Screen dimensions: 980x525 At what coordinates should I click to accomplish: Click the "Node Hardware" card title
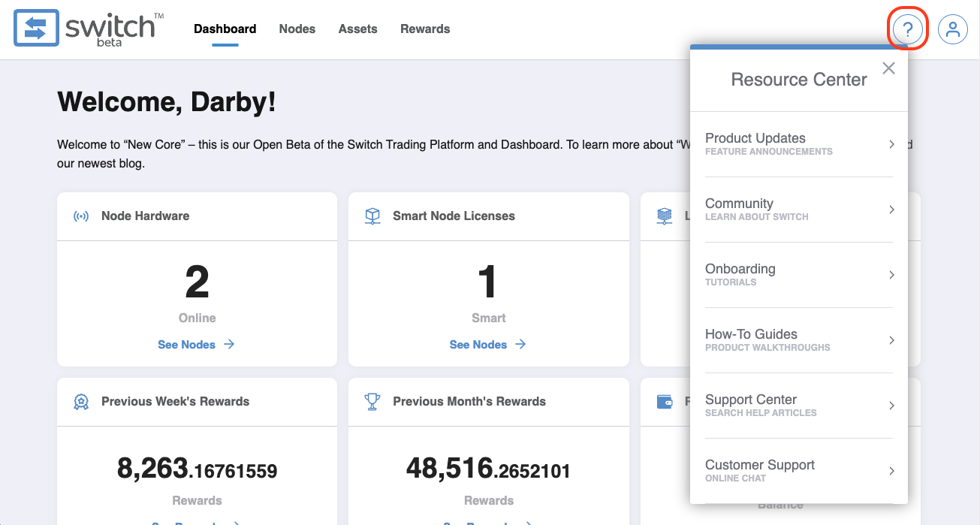coord(146,216)
